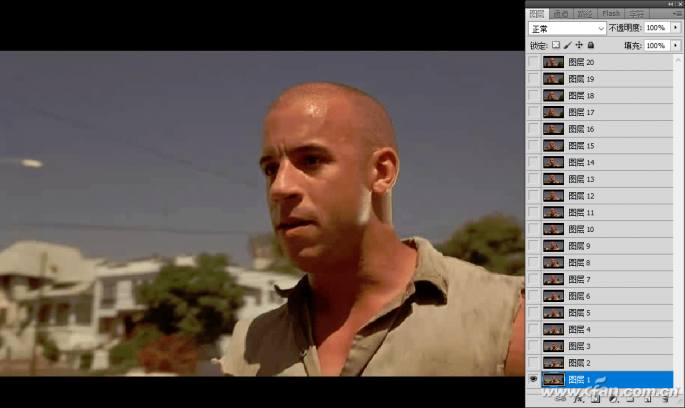The height and width of the screenshot is (408, 685).
Task: Toggle lock position move icon
Action: (x=579, y=45)
